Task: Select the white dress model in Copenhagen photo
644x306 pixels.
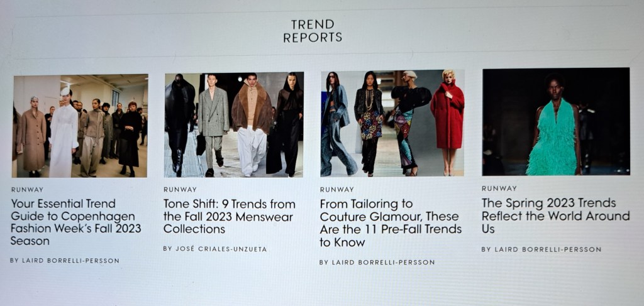Action: [64, 133]
